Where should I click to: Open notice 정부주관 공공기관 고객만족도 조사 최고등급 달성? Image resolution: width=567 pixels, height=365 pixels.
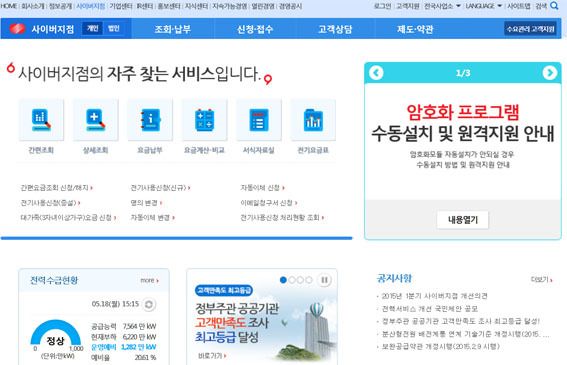click(460, 321)
